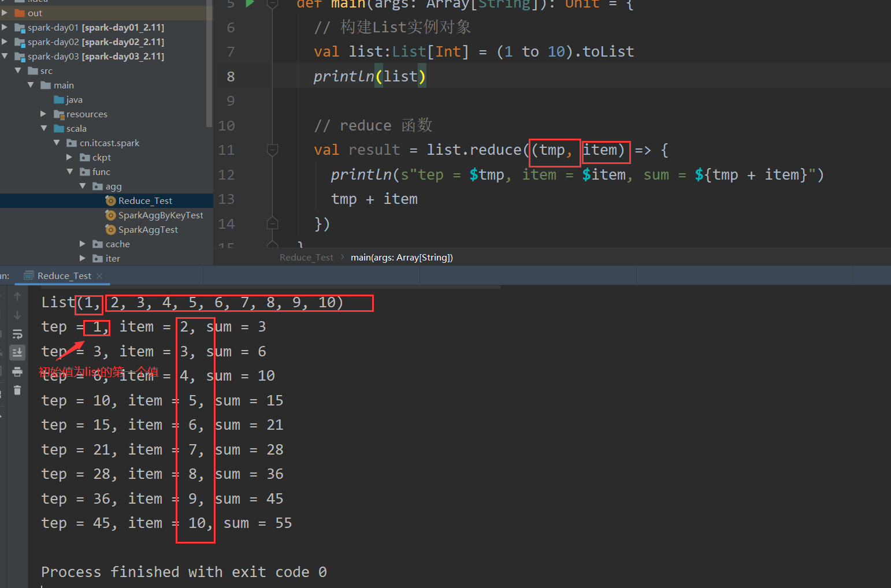Collapse the func package
This screenshot has width=891, height=588.
(x=69, y=172)
